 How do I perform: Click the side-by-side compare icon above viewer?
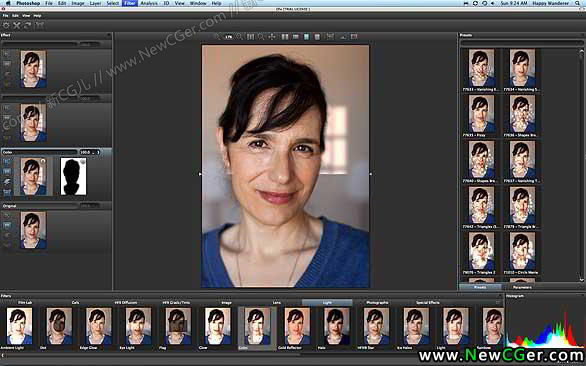pos(285,37)
